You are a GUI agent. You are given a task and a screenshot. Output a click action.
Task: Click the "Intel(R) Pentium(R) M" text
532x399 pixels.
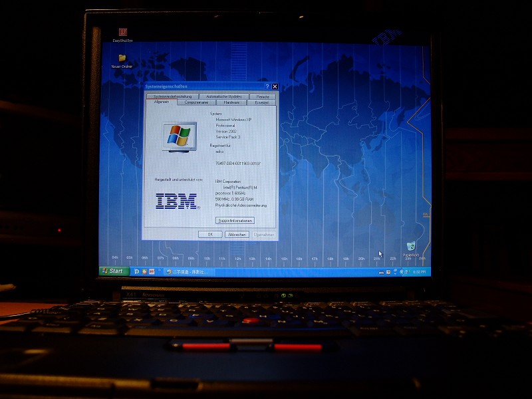coord(240,188)
